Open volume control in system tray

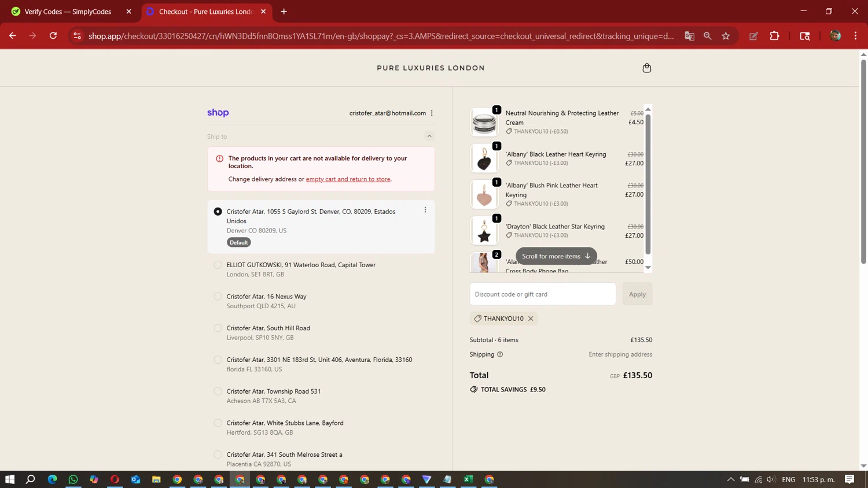pyautogui.click(x=771, y=479)
